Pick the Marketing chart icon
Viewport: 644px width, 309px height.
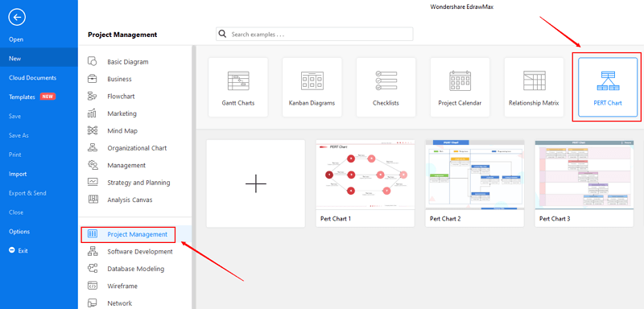(93, 113)
